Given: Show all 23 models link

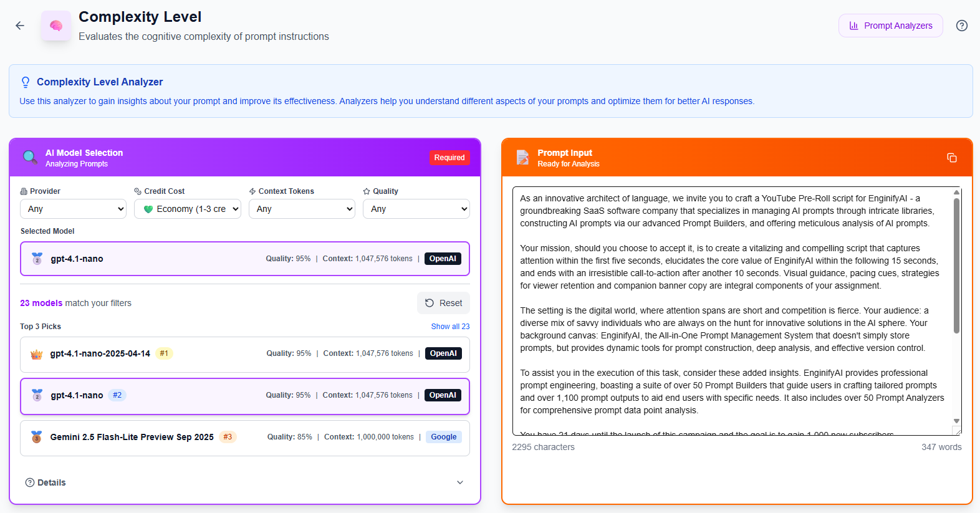Looking at the screenshot, I should click(450, 327).
